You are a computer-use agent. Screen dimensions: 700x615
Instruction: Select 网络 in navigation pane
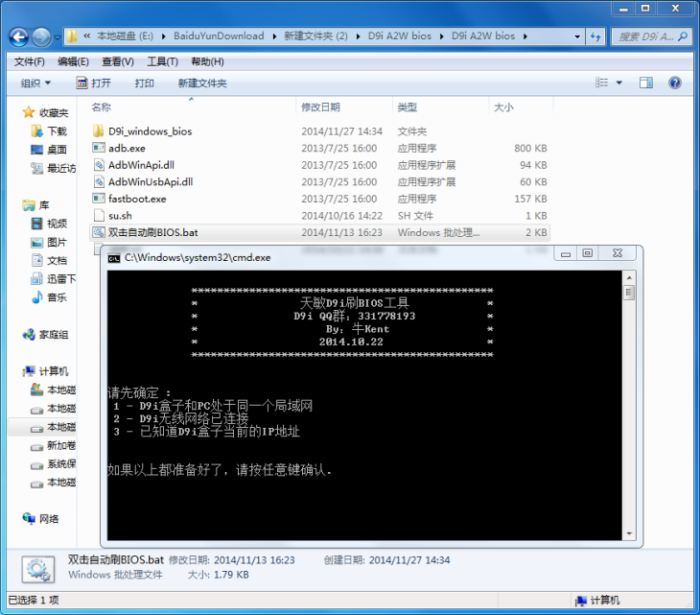[40, 518]
